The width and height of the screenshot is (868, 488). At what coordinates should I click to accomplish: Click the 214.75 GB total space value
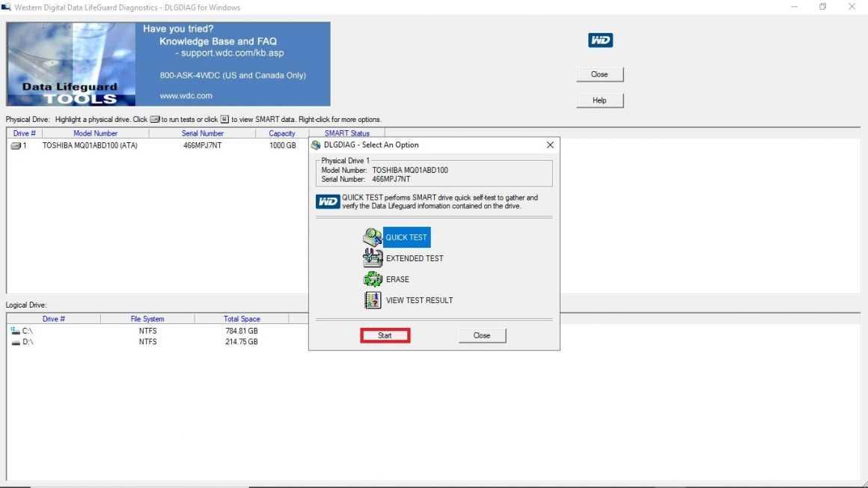pos(242,342)
